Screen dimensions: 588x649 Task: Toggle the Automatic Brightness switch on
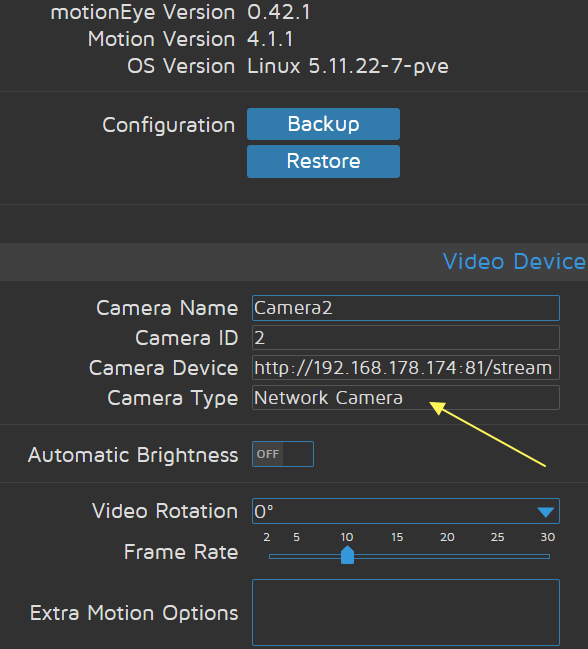click(283, 454)
